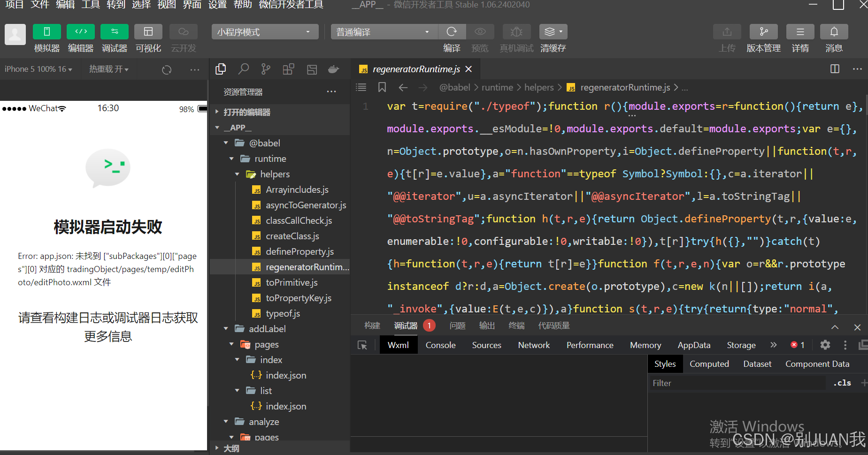Refresh the simulator

point(167,70)
